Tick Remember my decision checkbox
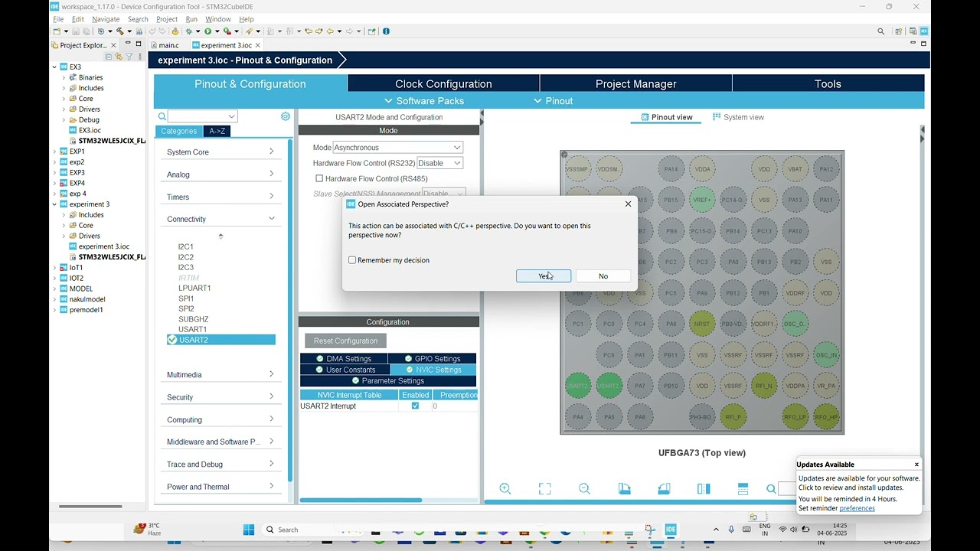Screen dimensions: 980x551 tap(352, 260)
